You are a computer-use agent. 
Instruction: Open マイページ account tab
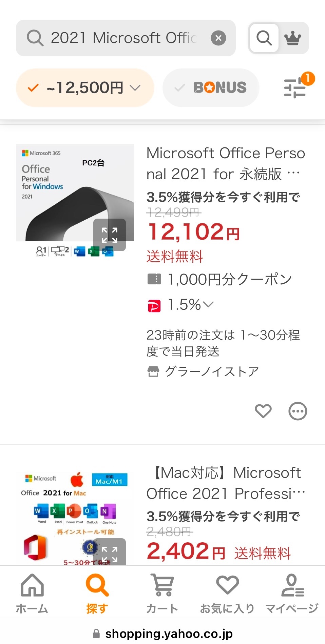[x=292, y=593]
